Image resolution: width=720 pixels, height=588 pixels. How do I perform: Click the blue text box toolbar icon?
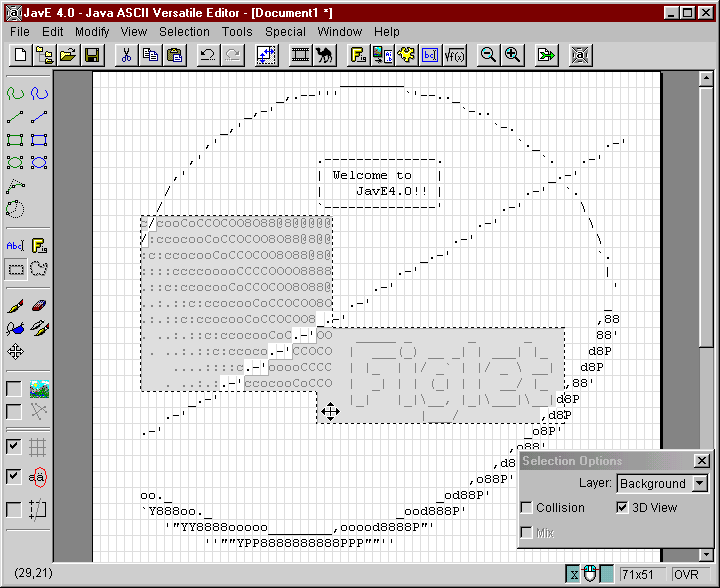[430, 55]
